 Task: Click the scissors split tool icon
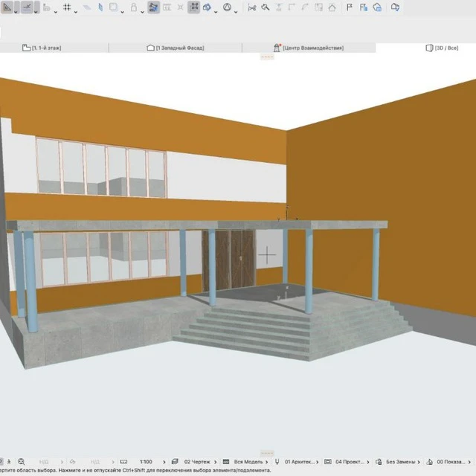tap(251, 7)
